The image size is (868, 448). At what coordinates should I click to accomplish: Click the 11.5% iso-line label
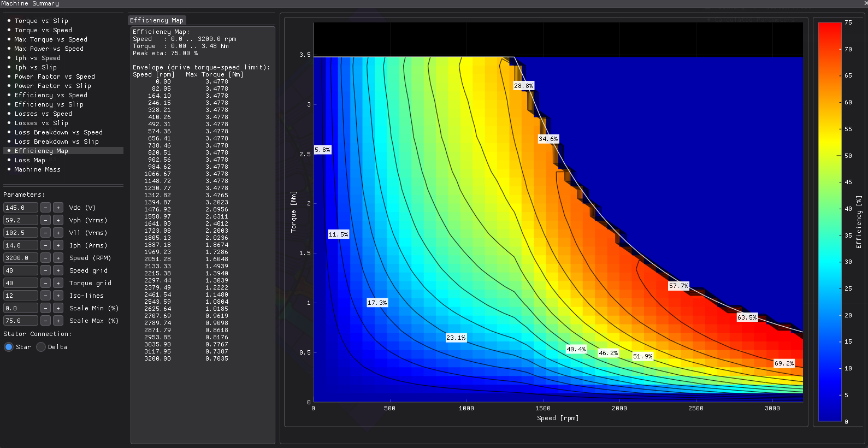pos(338,234)
